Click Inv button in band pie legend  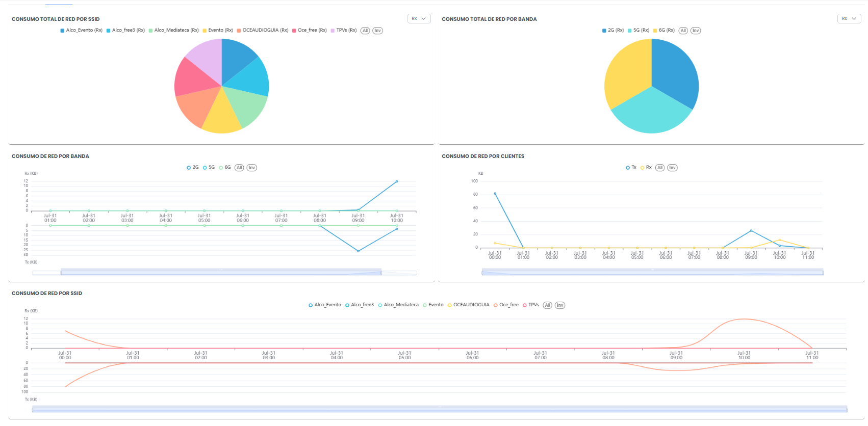click(x=696, y=31)
